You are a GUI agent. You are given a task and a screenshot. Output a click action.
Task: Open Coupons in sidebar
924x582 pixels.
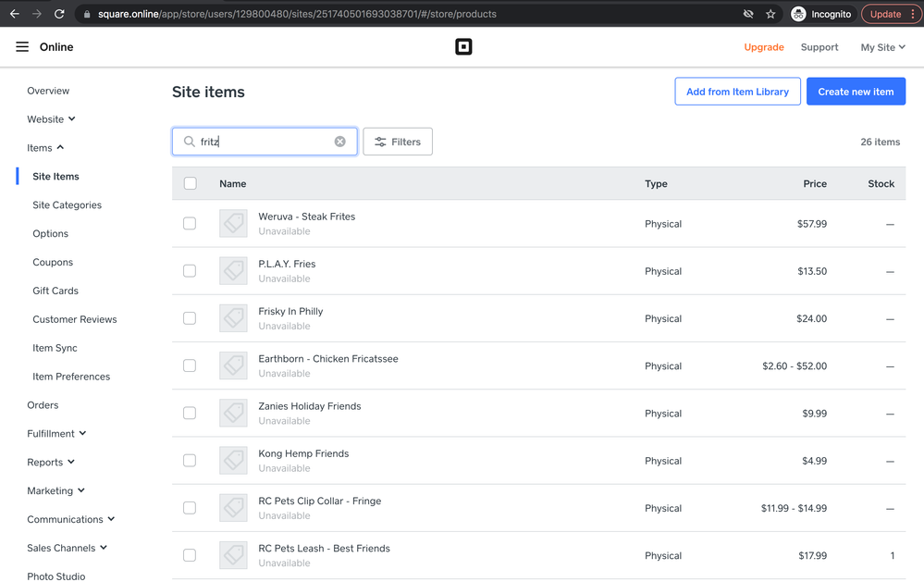[x=53, y=263]
